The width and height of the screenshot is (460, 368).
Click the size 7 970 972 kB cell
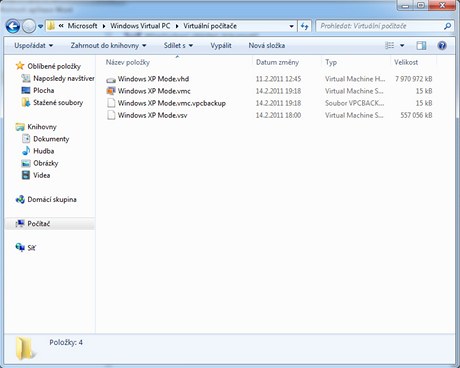[414, 79]
